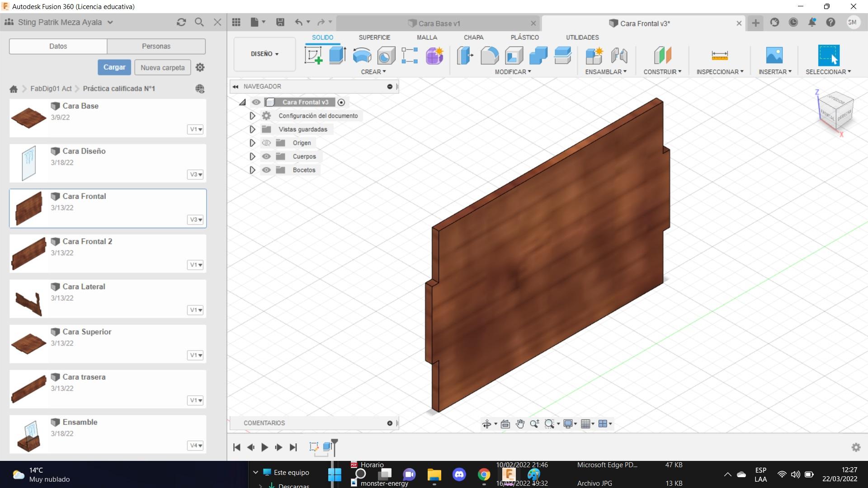
Task: Click the Save file icon
Action: click(280, 22)
